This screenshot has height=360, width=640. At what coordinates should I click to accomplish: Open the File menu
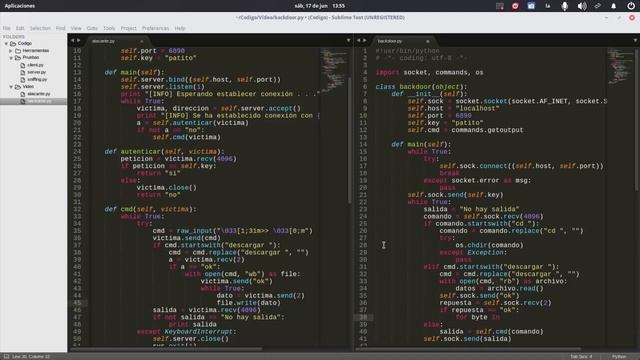pyautogui.click(x=7, y=28)
